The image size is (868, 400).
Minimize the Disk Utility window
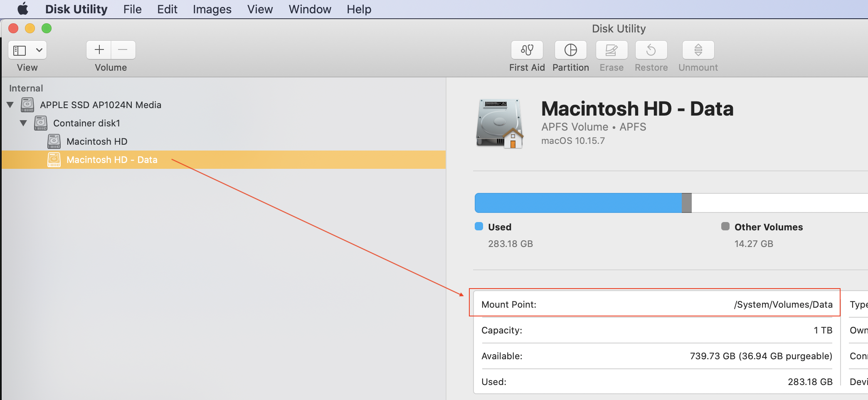click(x=30, y=28)
